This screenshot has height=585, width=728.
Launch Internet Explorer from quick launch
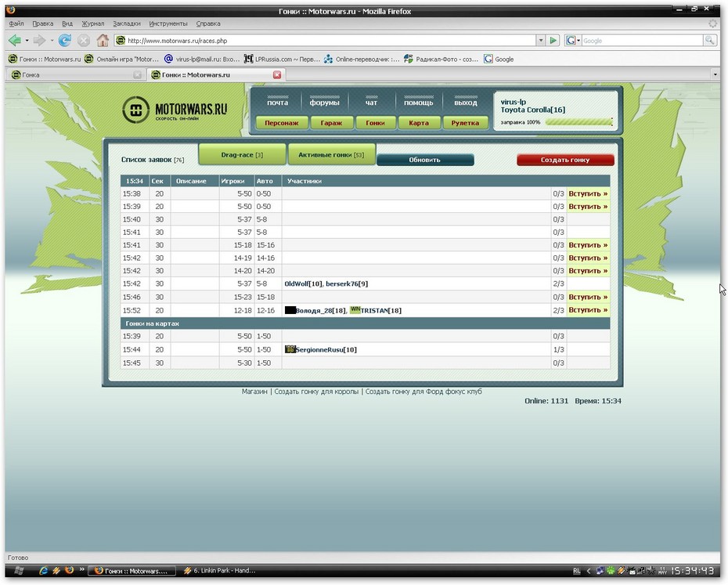pos(44,571)
